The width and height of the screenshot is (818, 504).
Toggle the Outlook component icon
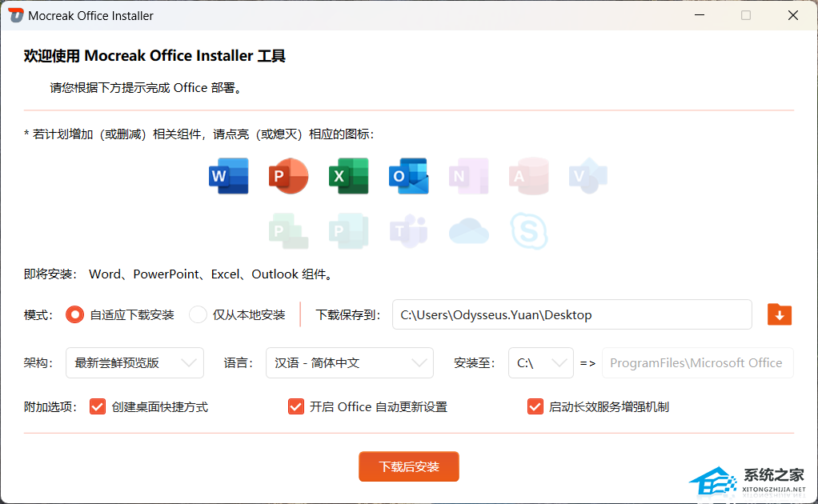[408, 176]
